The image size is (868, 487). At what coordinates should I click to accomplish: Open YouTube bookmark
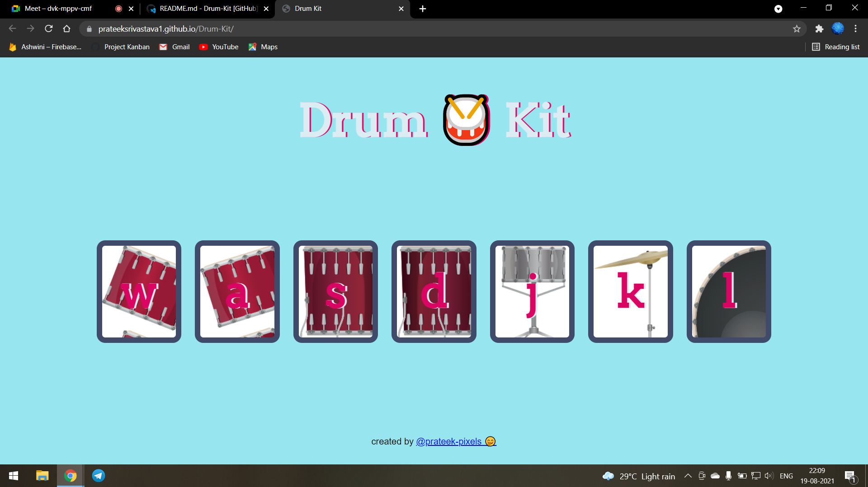[219, 47]
